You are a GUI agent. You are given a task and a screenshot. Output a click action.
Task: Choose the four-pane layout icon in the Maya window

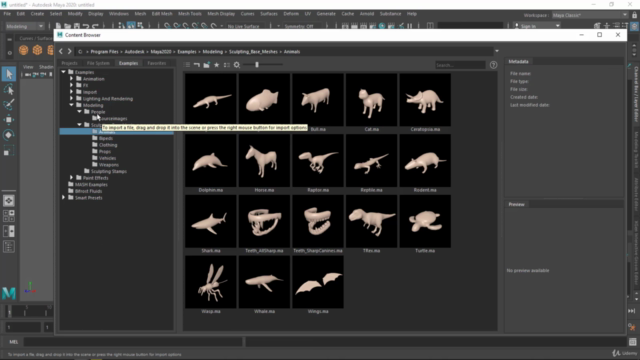coord(9,216)
